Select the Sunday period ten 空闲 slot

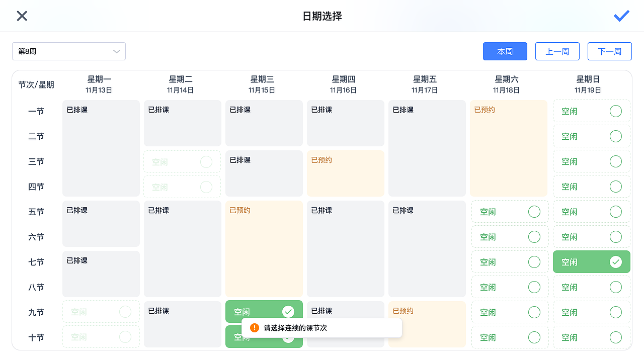(x=591, y=337)
